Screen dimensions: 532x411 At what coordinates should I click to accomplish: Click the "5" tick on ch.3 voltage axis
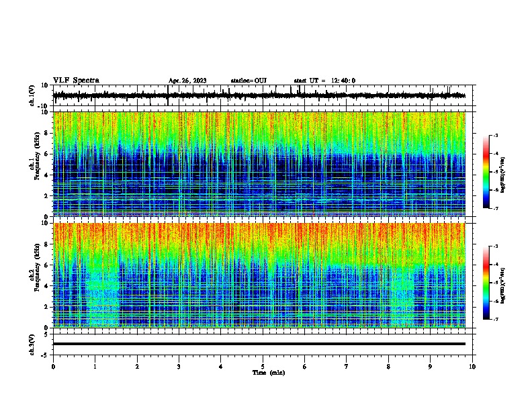47,334
